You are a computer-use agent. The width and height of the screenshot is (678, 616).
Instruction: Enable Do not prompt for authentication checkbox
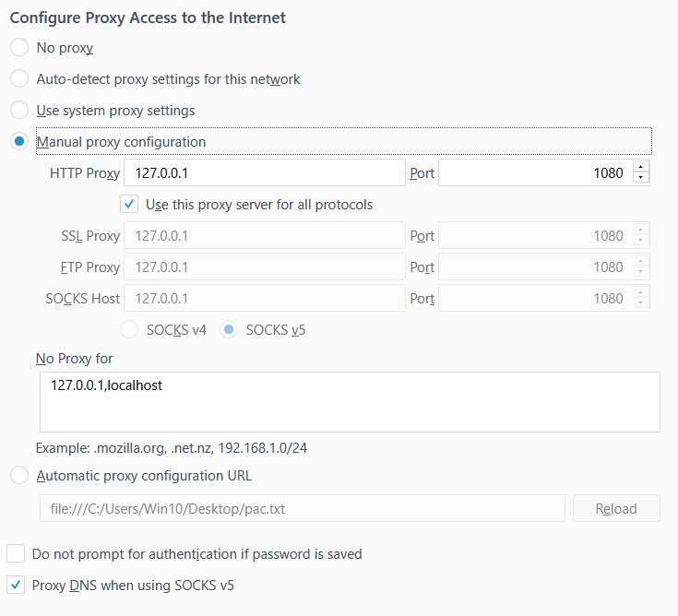(16, 553)
